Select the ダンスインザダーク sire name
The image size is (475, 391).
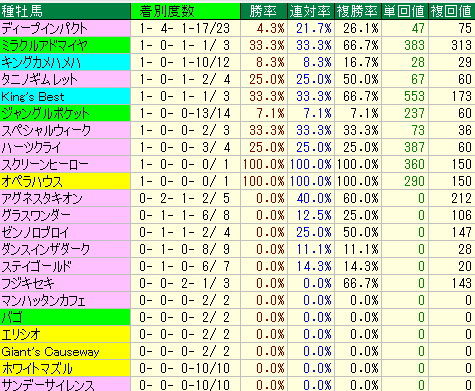pos(46,250)
